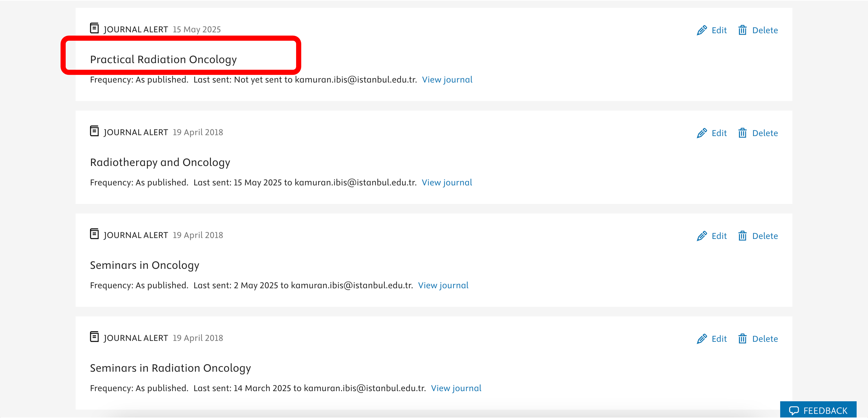The height and width of the screenshot is (418, 868).
Task: Click the 'Last sent: 14 March 2025' text
Action: tap(242, 389)
